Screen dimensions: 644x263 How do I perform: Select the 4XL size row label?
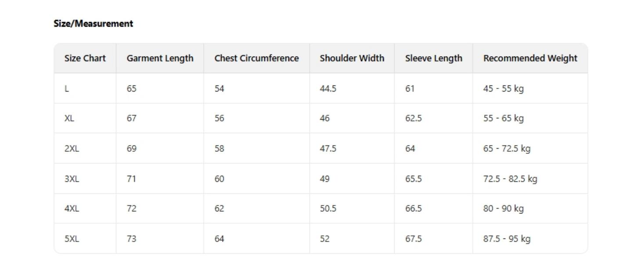(72, 209)
